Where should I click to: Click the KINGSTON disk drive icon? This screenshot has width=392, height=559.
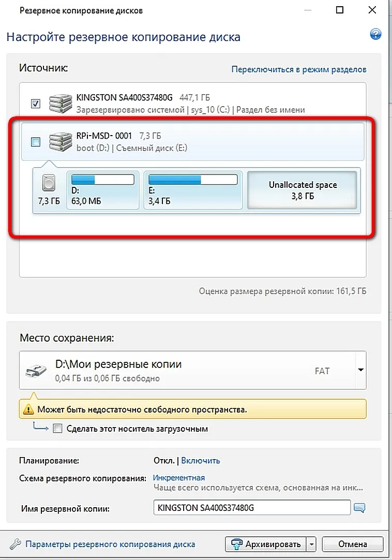click(x=60, y=103)
